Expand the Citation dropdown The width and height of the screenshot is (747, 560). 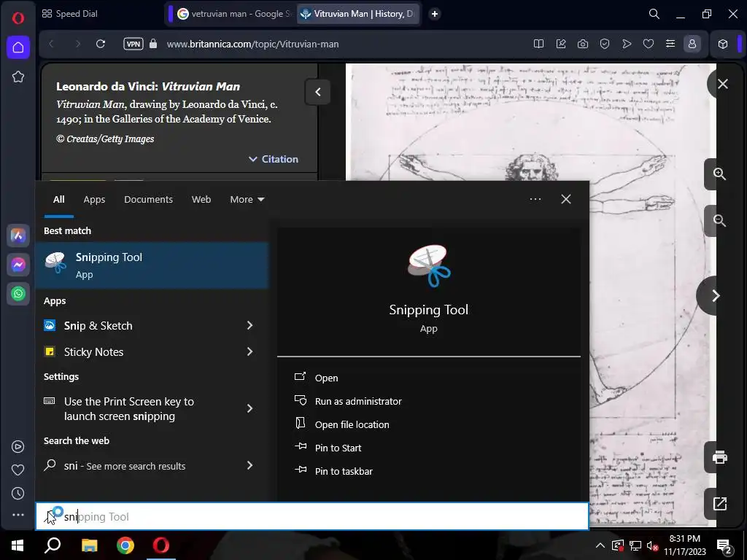(274, 159)
